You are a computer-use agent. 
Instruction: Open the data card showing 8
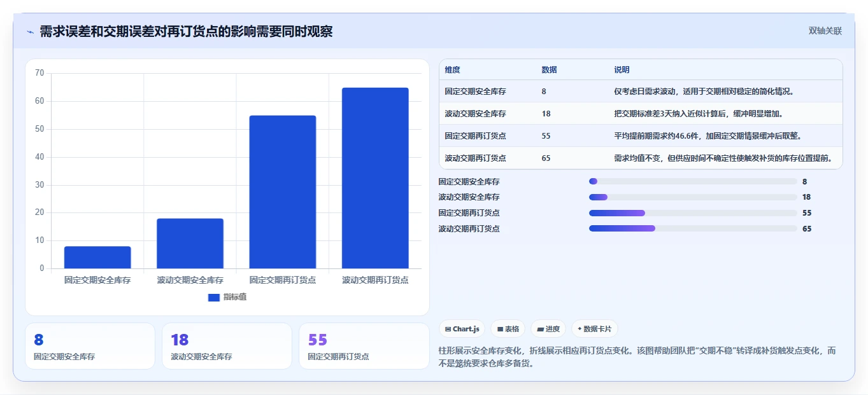pos(90,346)
